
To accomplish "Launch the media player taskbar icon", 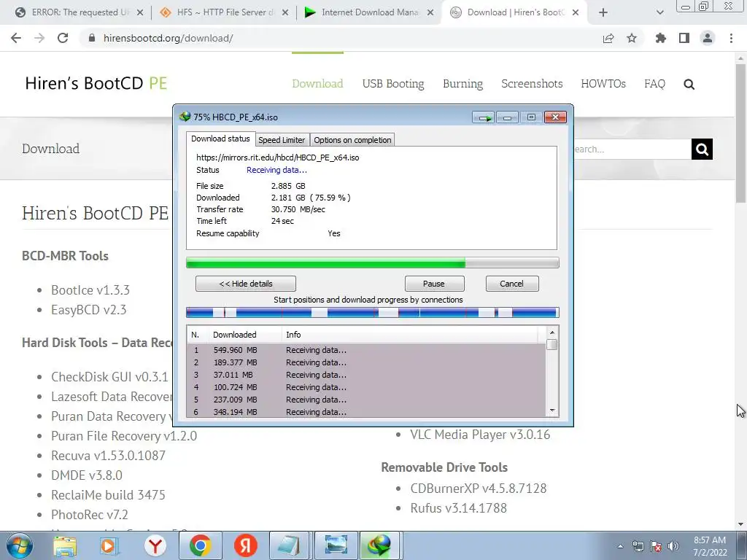I will [x=109, y=545].
